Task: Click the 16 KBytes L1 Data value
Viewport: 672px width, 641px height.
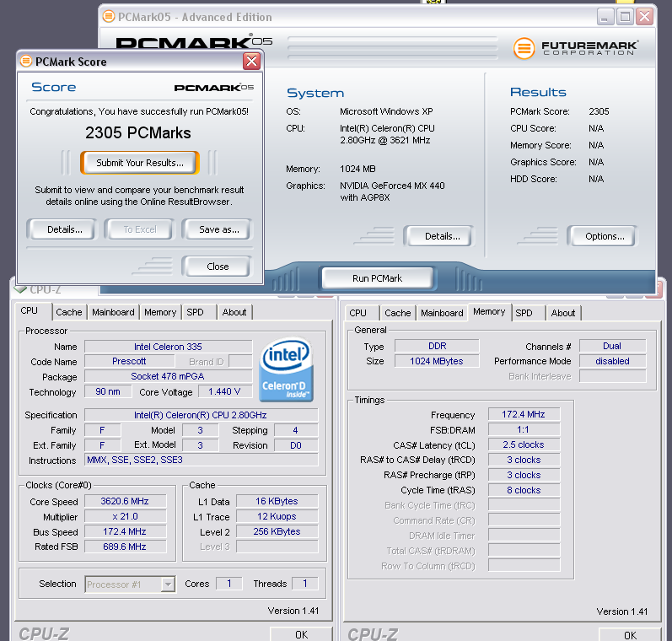Action: pyautogui.click(x=277, y=501)
